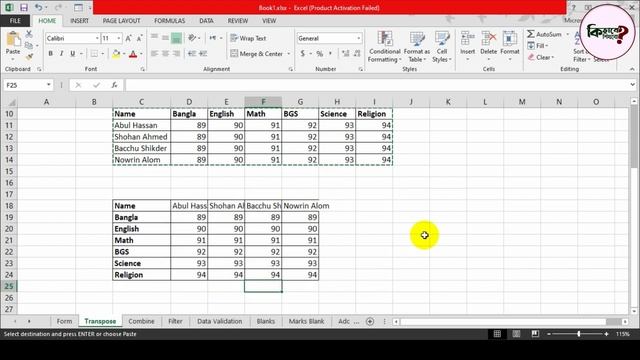
Task: Open the font size dropdown
Action: click(x=119, y=38)
